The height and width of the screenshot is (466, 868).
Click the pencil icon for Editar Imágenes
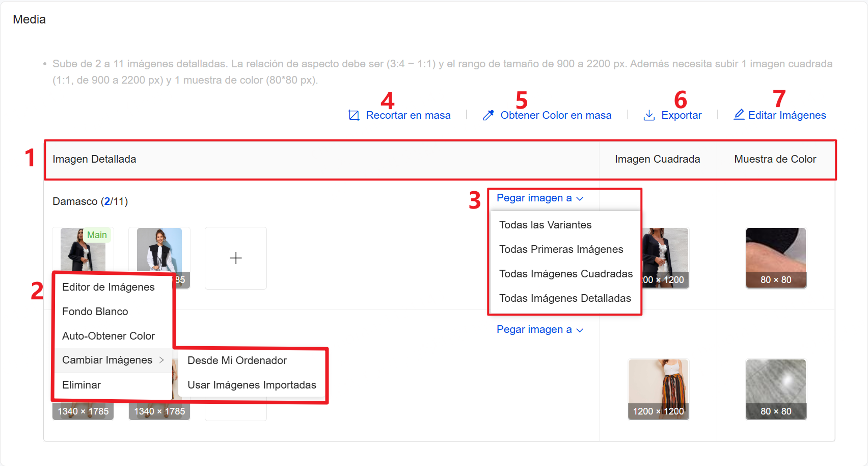point(739,115)
